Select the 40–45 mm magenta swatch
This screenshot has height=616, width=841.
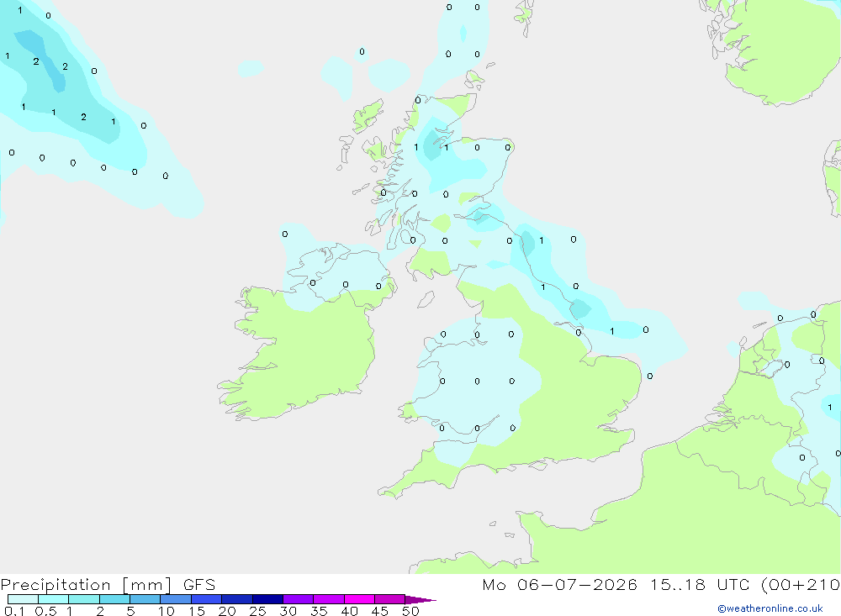[359, 599]
